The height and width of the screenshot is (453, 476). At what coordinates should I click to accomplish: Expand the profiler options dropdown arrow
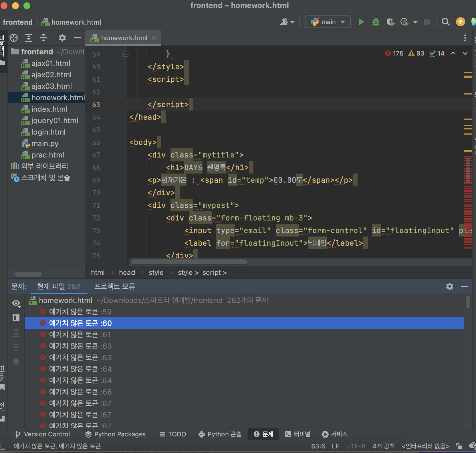pos(415,22)
